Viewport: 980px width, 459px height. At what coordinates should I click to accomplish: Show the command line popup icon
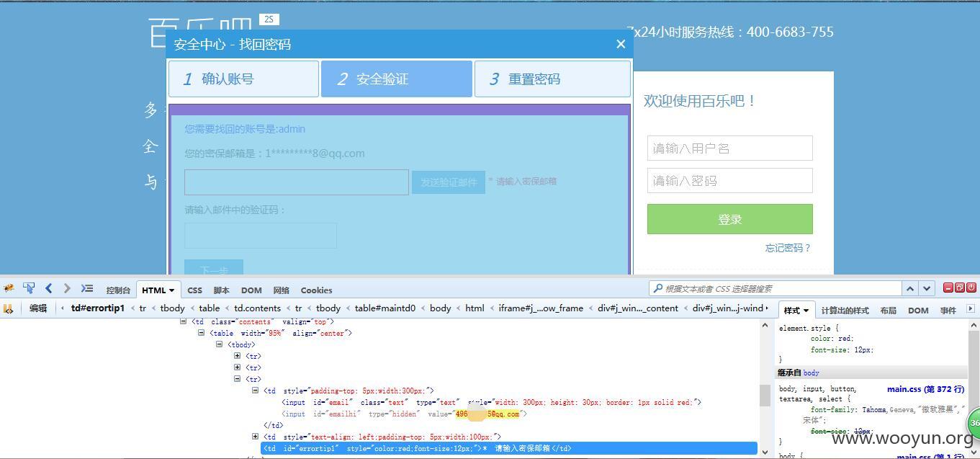pos(87,288)
